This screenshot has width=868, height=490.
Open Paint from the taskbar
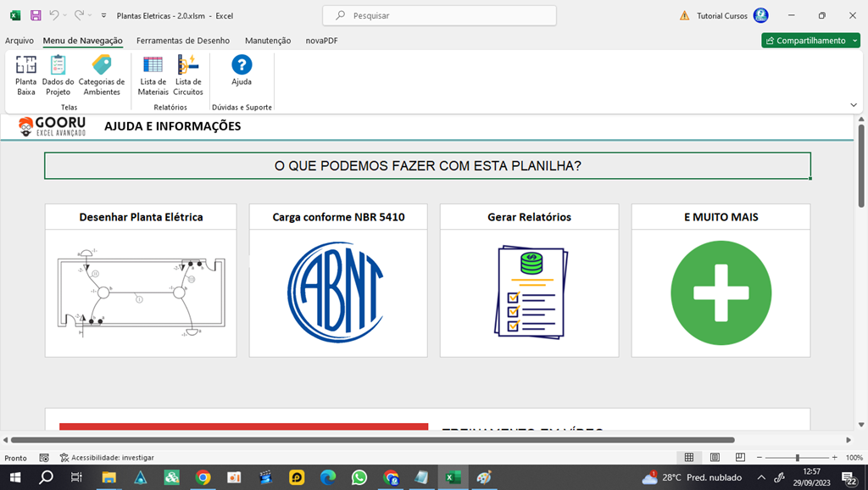point(484,477)
